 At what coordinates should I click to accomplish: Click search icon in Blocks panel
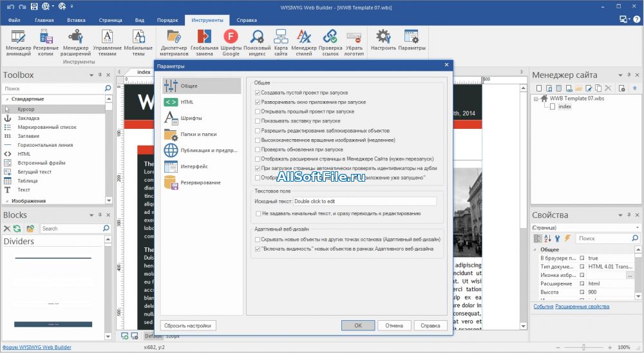tap(106, 229)
